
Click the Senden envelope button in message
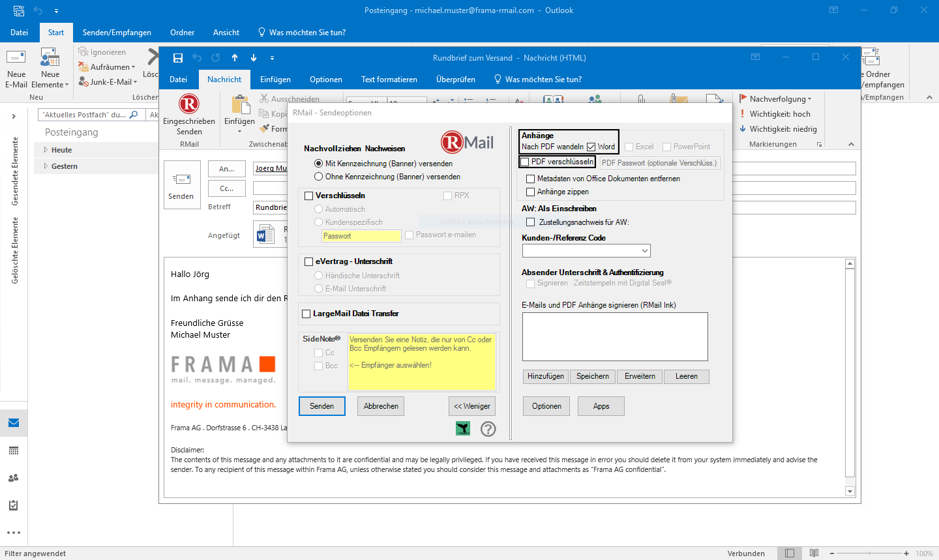[181, 185]
